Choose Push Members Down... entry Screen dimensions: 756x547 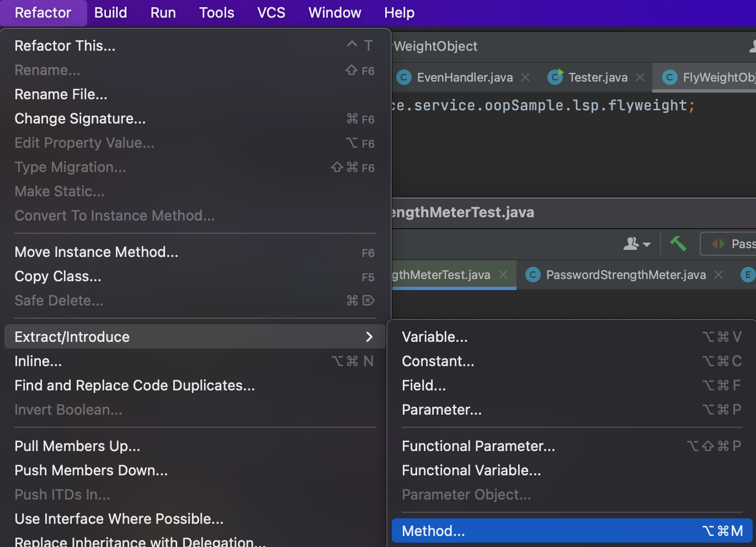(x=195, y=470)
